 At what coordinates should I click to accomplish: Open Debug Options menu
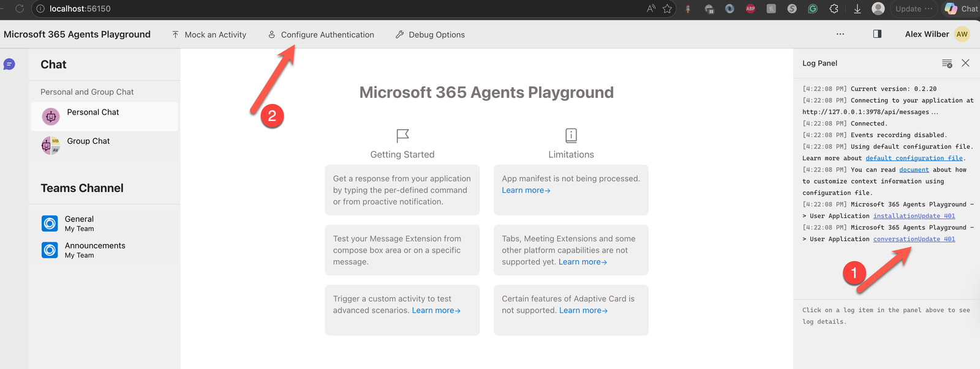click(430, 35)
